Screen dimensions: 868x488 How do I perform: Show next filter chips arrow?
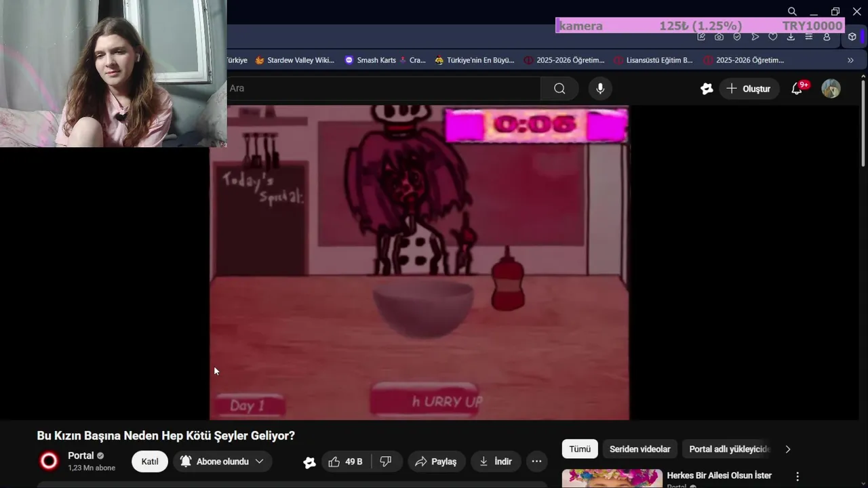coord(787,449)
